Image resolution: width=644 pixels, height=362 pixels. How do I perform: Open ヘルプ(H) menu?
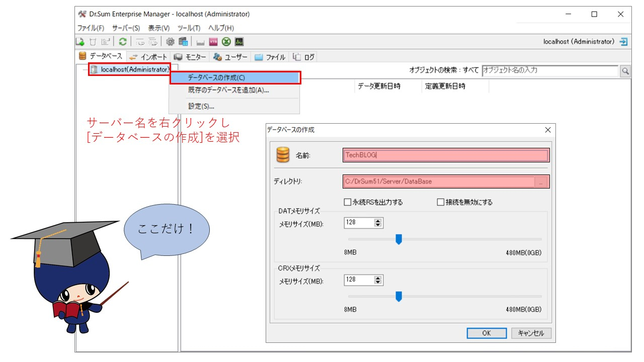pos(221,28)
